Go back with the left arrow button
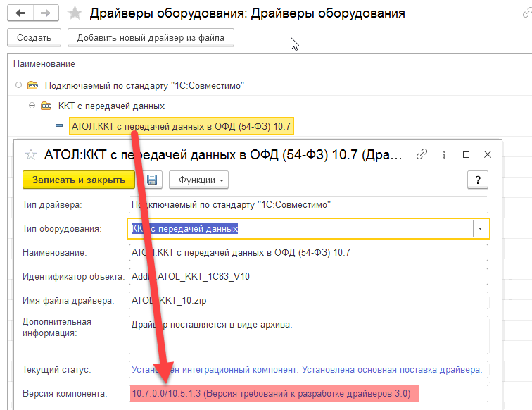 [20, 13]
